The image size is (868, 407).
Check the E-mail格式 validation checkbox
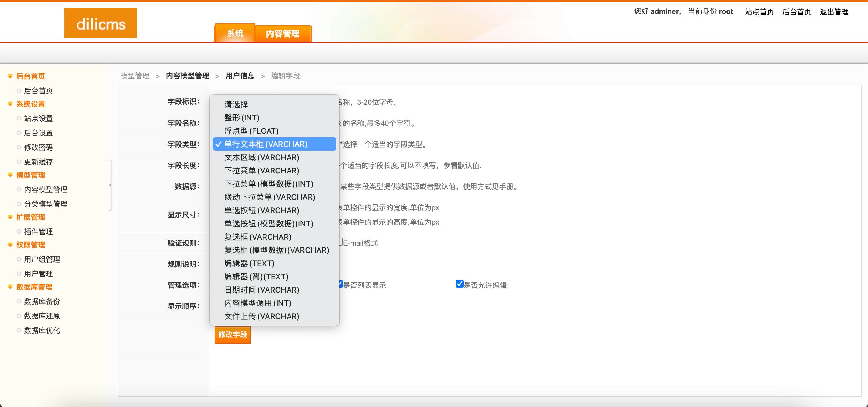[x=341, y=242]
